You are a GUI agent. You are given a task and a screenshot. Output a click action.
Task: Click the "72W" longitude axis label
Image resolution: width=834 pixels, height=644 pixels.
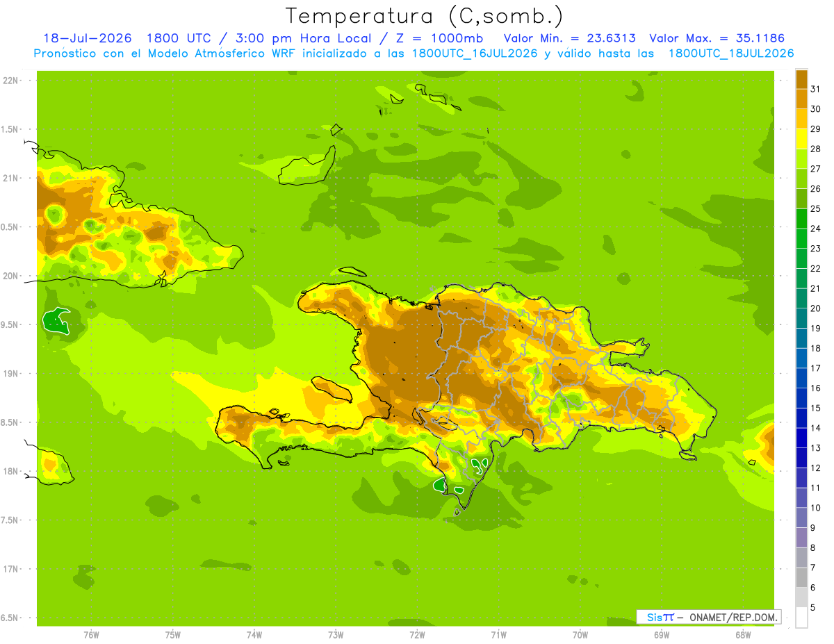click(x=417, y=634)
